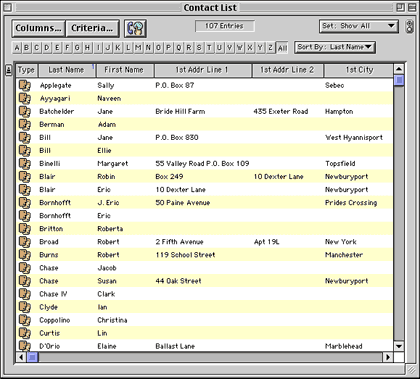420x379 pixels.
Task: Click the traffic-light status icon near Set
Action: click(409, 27)
